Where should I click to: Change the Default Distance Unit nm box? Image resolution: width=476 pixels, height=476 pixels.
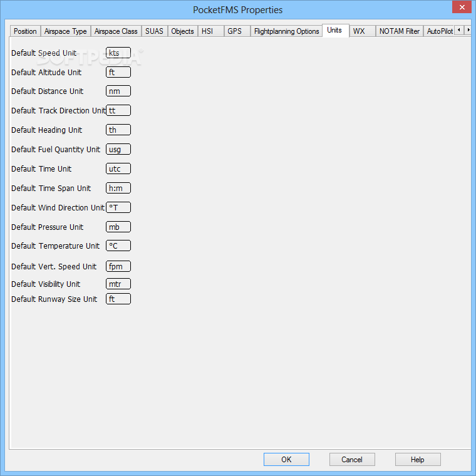118,91
